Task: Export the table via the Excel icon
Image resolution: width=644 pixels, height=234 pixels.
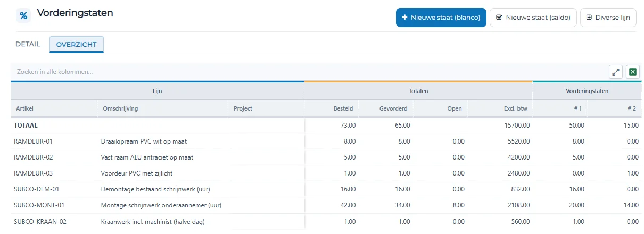Action: click(x=633, y=72)
